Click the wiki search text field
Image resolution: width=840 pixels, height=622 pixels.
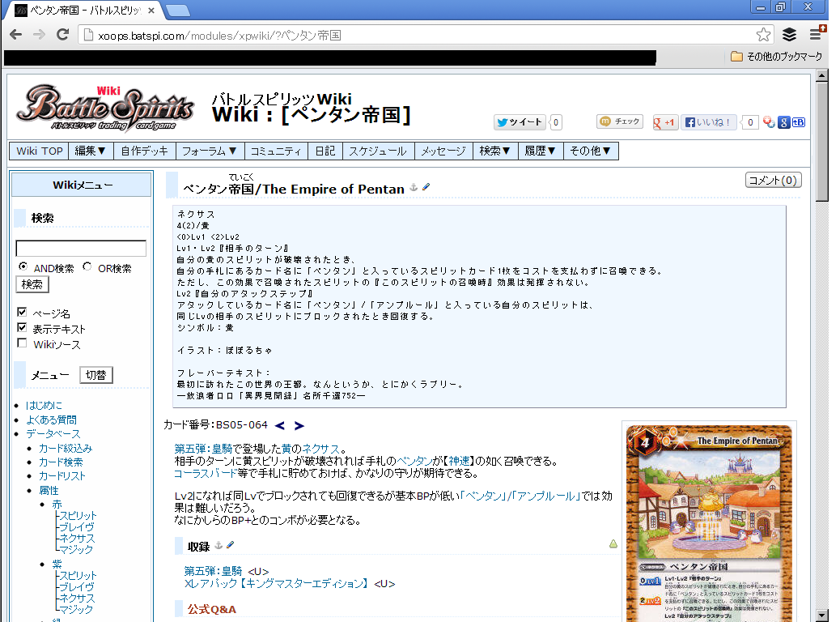81,249
